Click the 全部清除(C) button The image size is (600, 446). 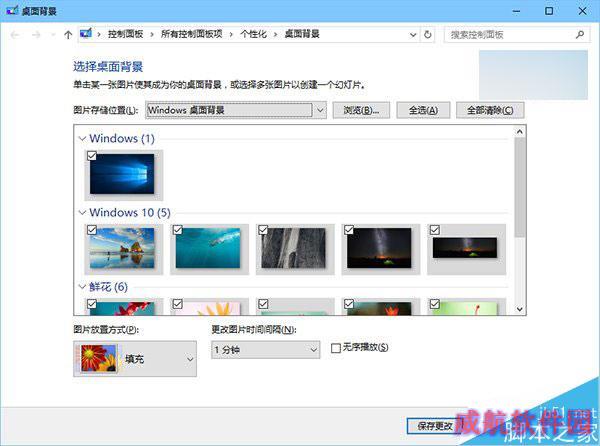point(490,110)
